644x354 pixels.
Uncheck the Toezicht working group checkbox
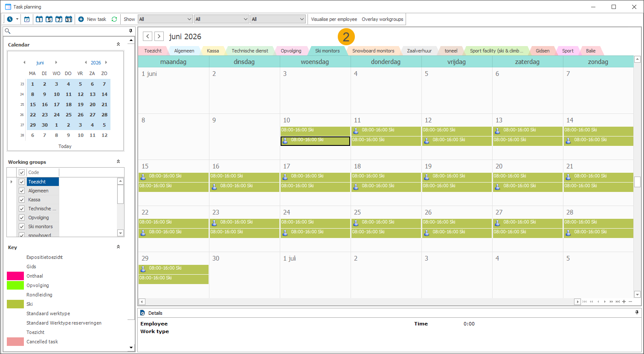22,182
